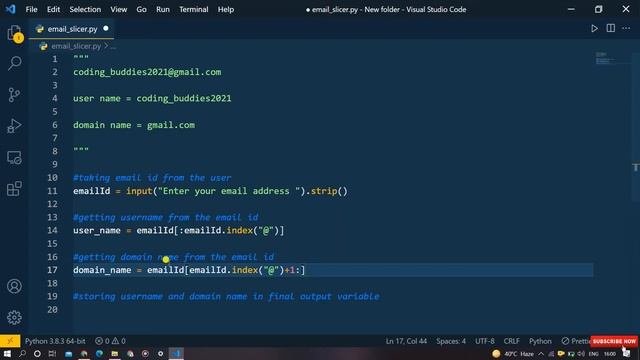640x360 pixels.
Task: Open the Accounts menu icon
Action: 14,286
